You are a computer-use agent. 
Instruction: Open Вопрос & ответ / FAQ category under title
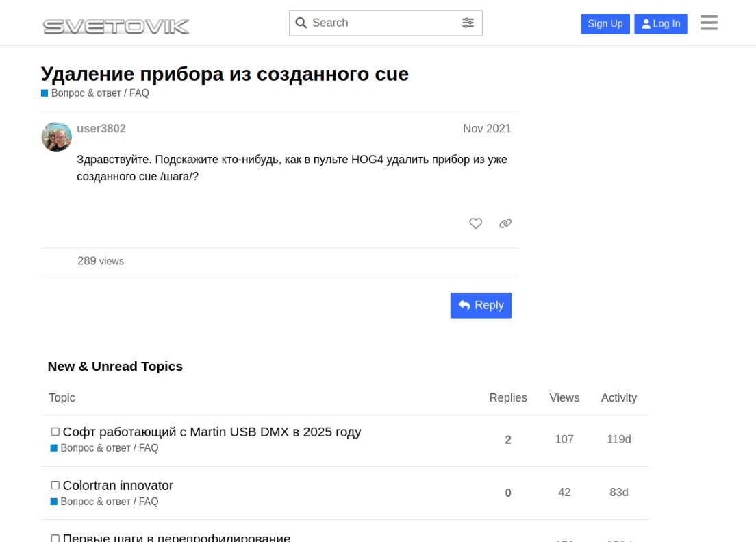click(x=95, y=93)
